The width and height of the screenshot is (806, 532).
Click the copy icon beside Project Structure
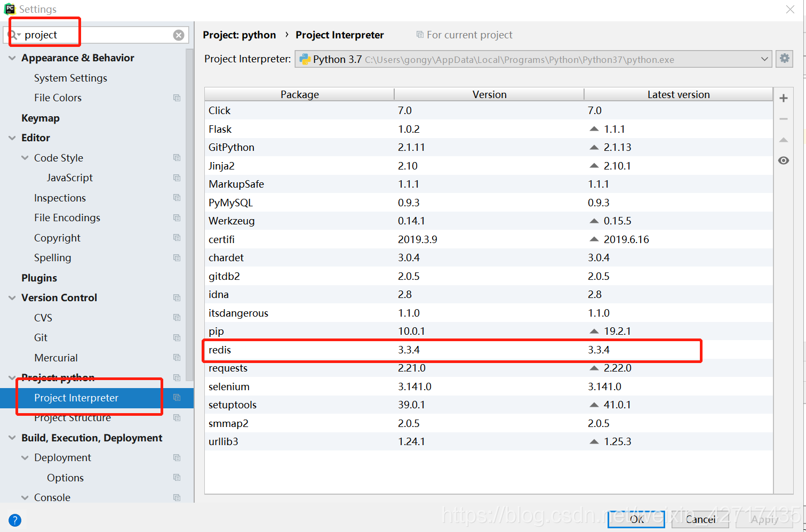[177, 417]
